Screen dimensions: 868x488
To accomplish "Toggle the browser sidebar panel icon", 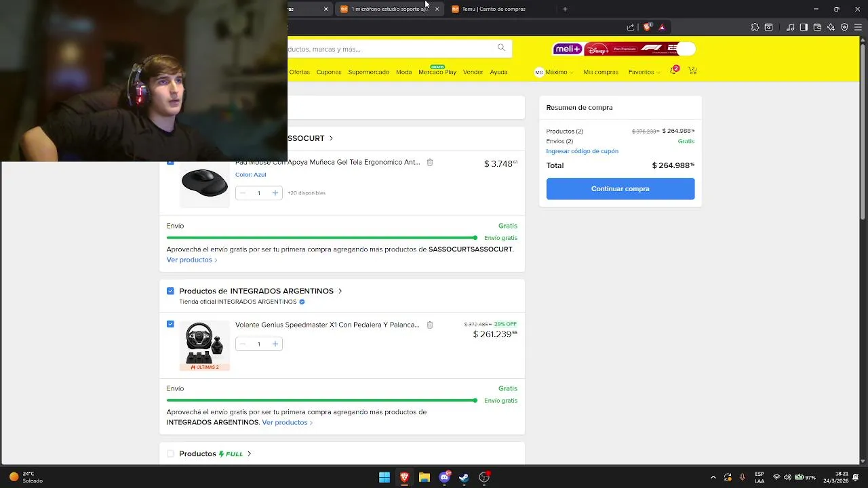I will pyautogui.click(x=804, y=27).
